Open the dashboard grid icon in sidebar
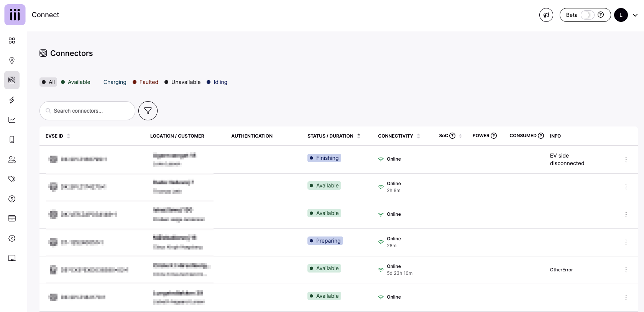The height and width of the screenshot is (312, 644). point(12,41)
